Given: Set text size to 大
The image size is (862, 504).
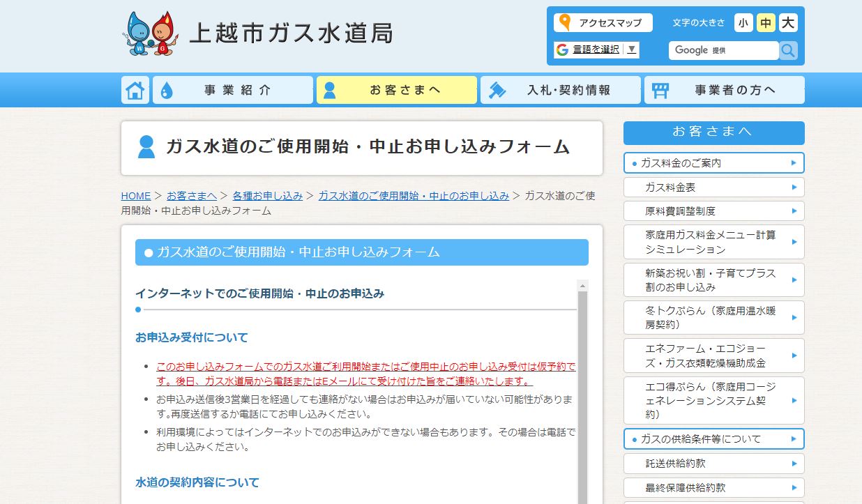Looking at the screenshot, I should point(788,23).
